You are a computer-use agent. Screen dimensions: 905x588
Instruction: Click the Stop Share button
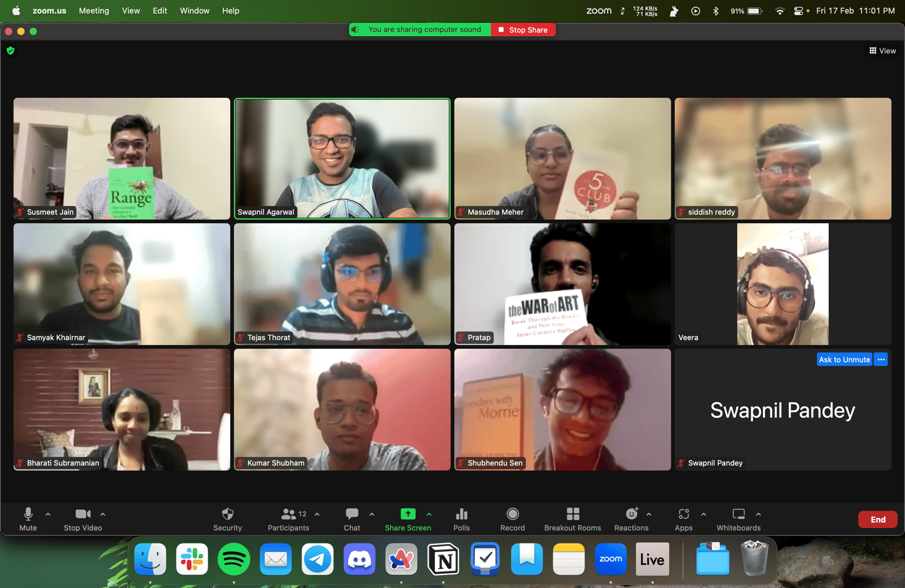[x=523, y=30]
